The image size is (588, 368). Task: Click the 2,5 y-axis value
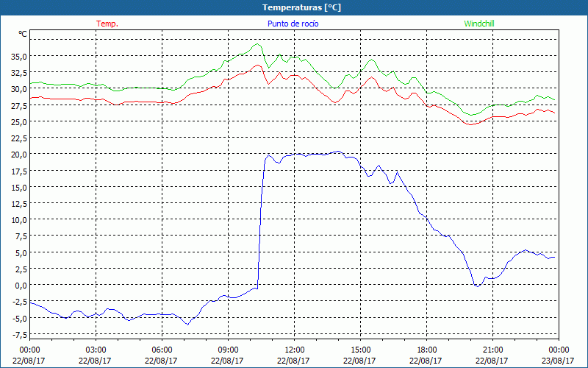(x=21, y=269)
